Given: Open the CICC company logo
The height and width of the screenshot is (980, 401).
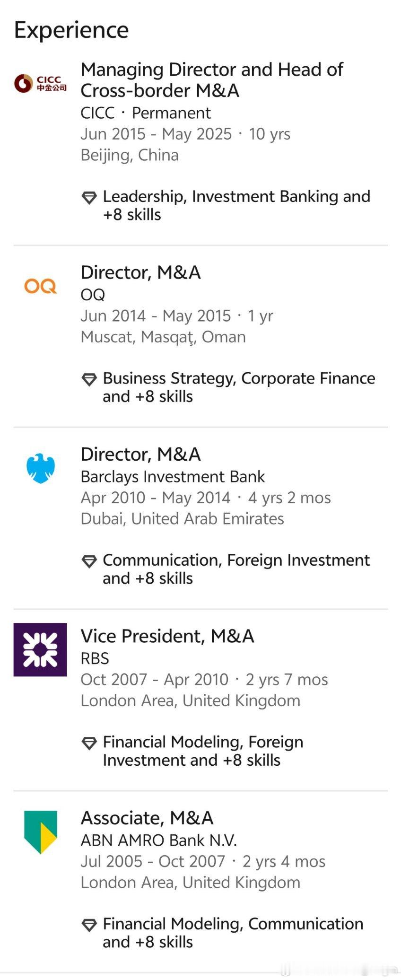Looking at the screenshot, I should 40,83.
